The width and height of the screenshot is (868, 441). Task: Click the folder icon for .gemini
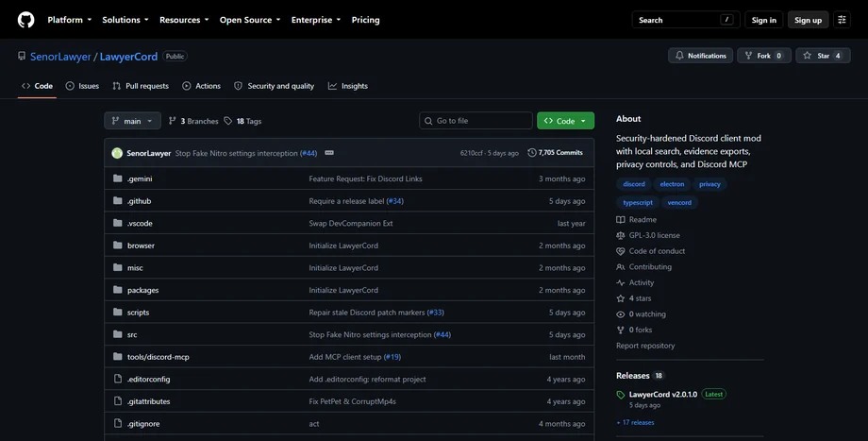[x=117, y=178]
